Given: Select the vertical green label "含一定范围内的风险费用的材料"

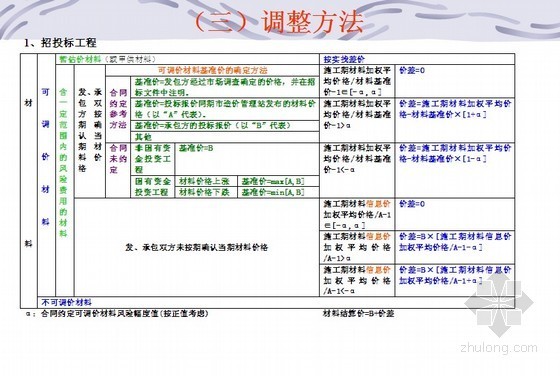Looking at the screenshot, I should (x=63, y=163).
